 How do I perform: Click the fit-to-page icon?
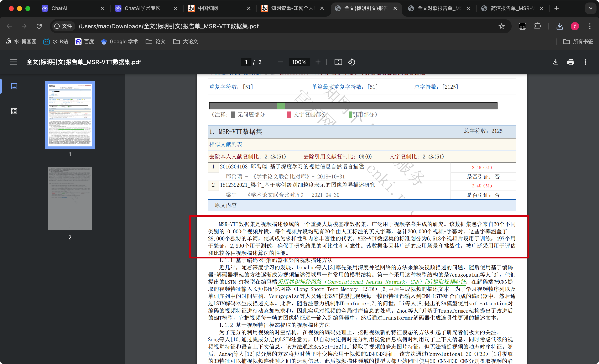point(338,62)
